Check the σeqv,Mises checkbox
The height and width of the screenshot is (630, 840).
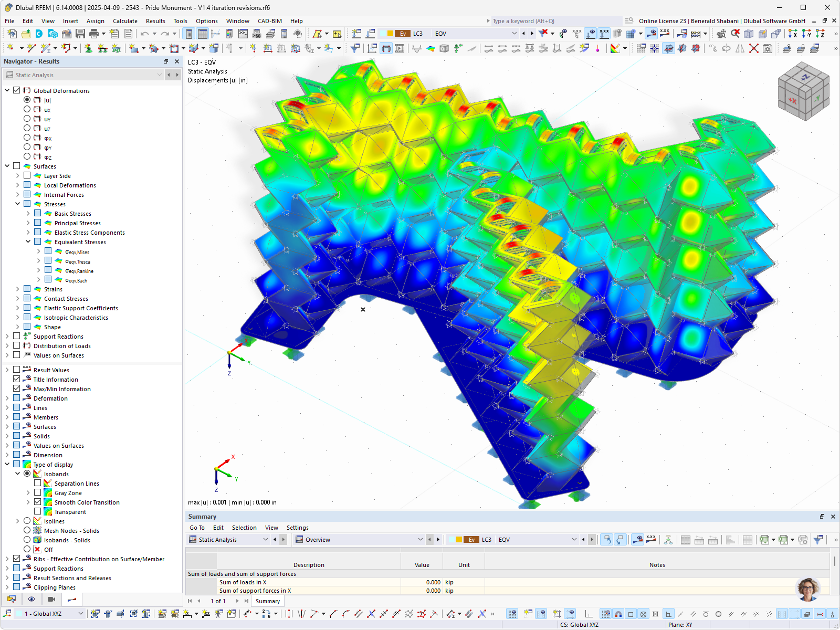pos(48,251)
